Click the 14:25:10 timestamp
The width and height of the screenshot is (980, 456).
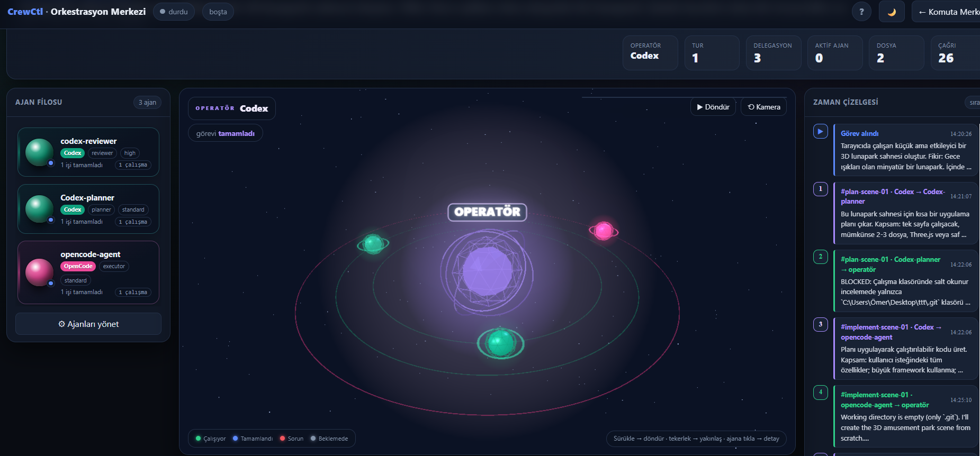pos(961,400)
